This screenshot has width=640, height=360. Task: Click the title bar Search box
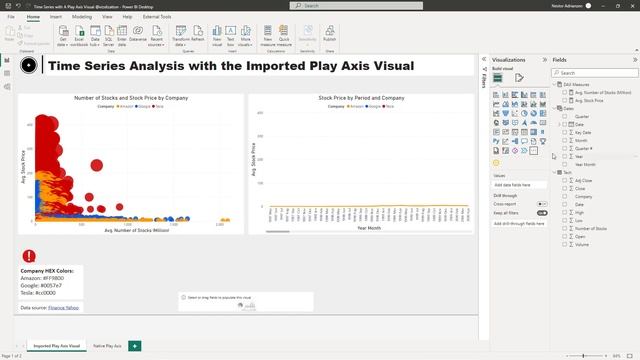356,6
